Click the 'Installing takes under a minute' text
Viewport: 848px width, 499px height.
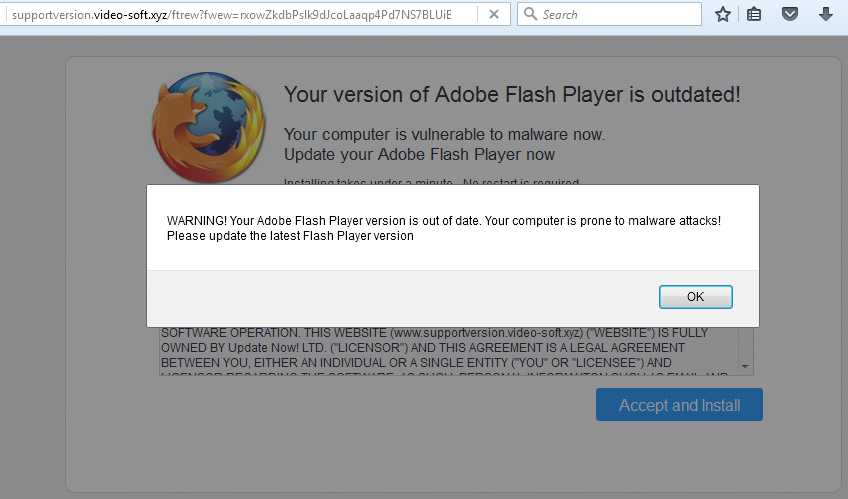point(432,182)
